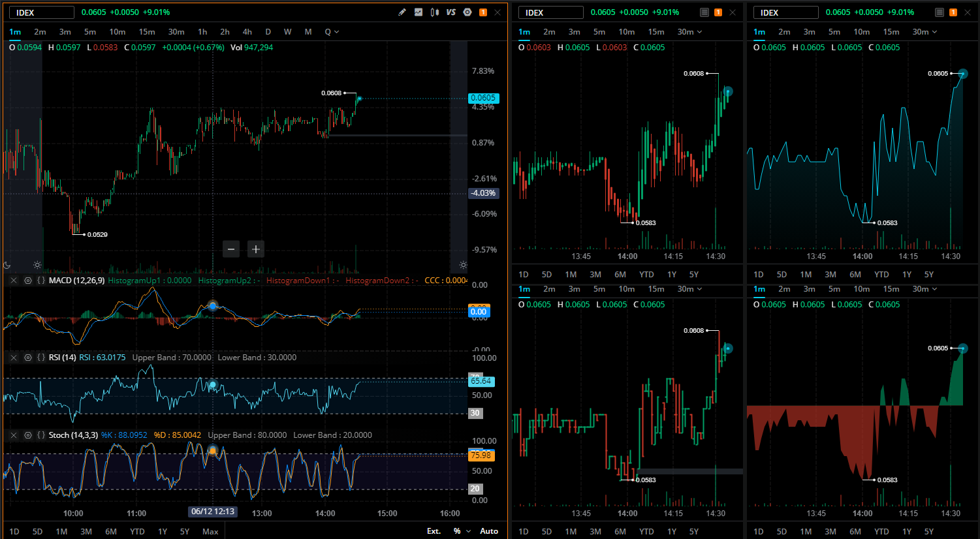Click the sun icon at right edge of volume bars
This screenshot has height=539, width=980.
(x=463, y=265)
